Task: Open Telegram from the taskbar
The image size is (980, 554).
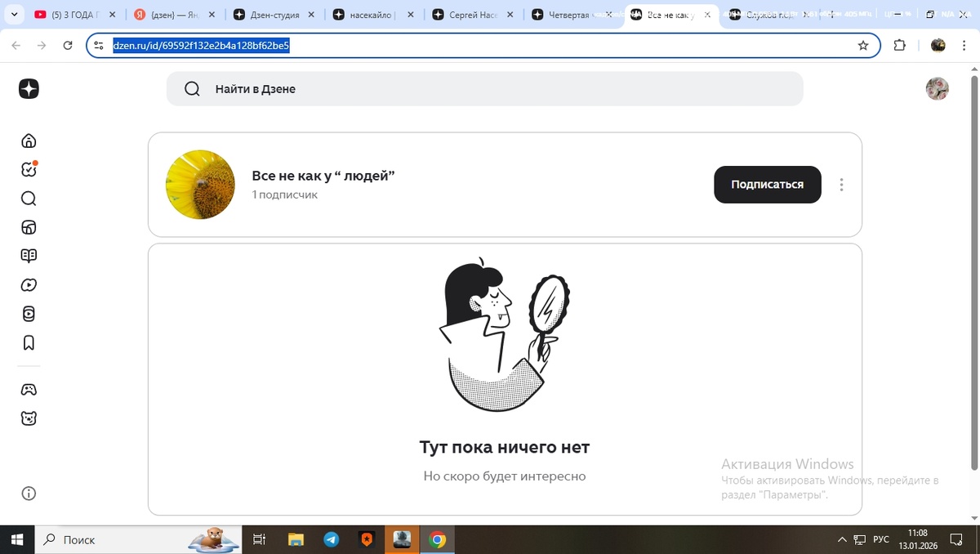Action: point(332,539)
